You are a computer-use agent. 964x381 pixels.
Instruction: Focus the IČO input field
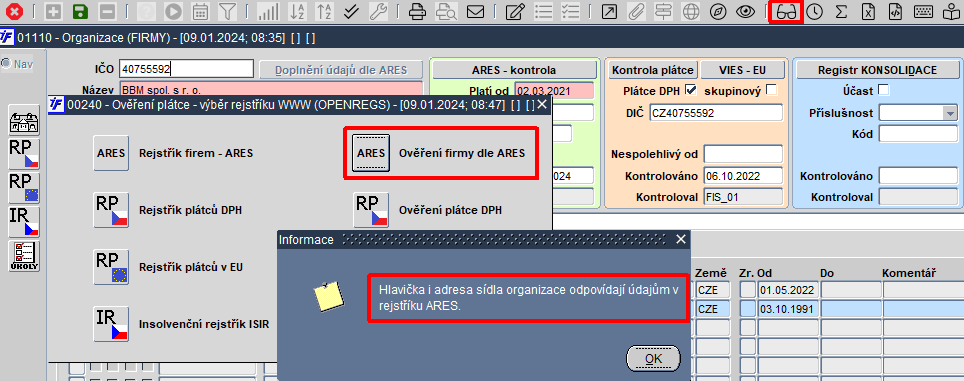(x=186, y=68)
